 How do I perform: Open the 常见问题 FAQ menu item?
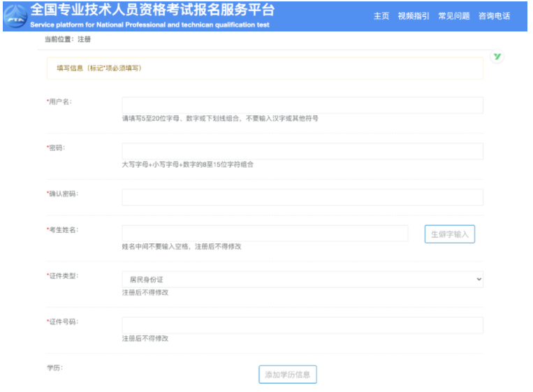click(454, 16)
